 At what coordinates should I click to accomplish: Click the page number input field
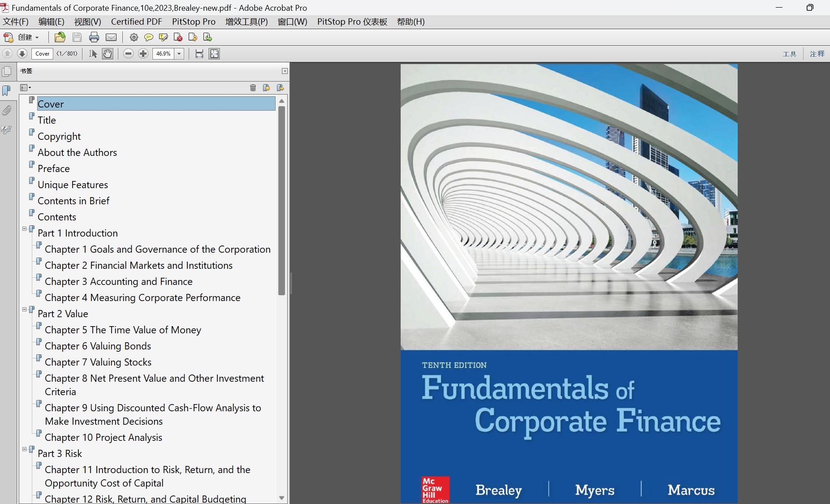point(43,54)
